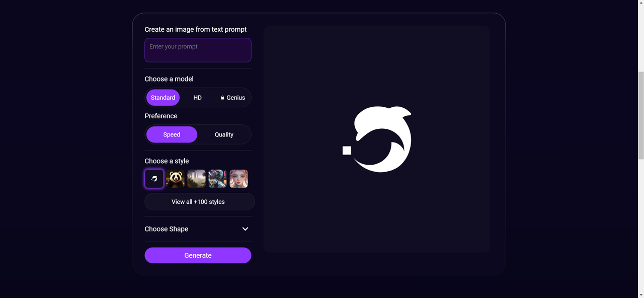Click the Choose a model label
This screenshot has height=298, width=644.
tap(169, 79)
